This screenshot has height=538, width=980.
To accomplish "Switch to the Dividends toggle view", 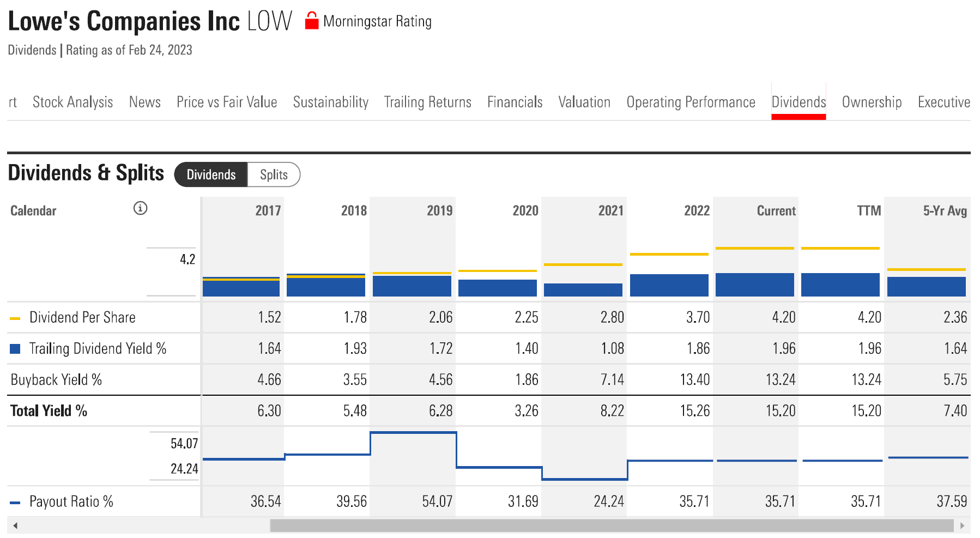I will (x=211, y=174).
